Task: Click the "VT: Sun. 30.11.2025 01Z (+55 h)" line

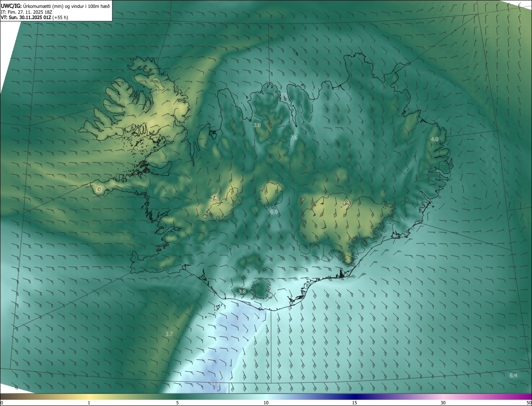Action: (34, 17)
